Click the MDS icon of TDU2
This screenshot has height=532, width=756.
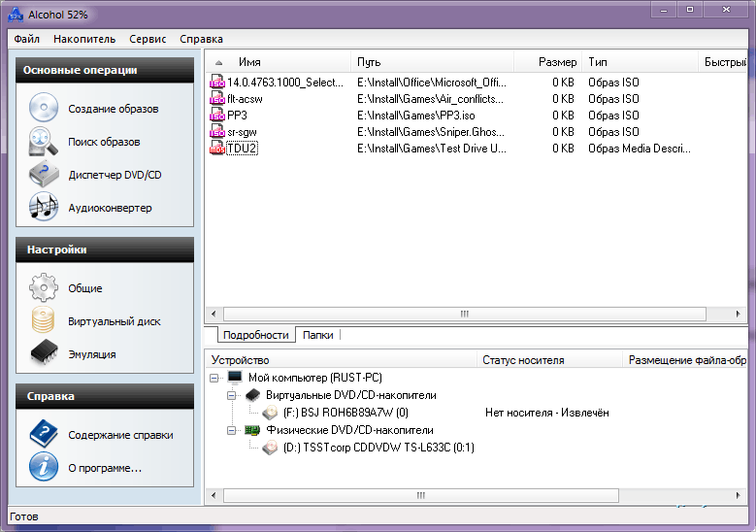(217, 149)
